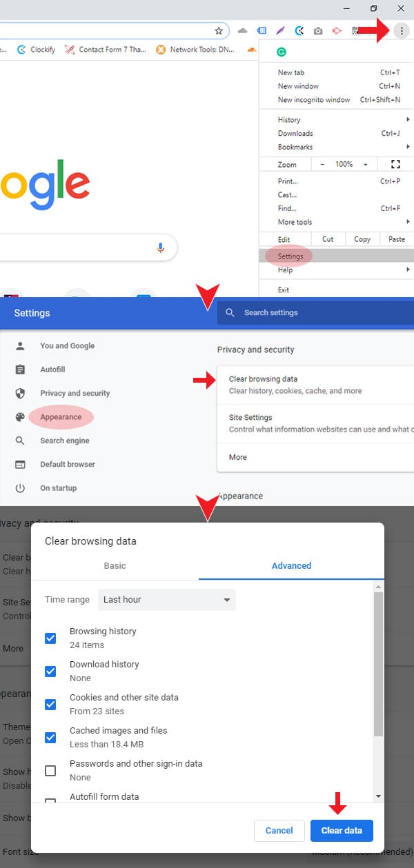Open the Autofill section in the sidebar
Image resolution: width=414 pixels, height=868 pixels.
52,370
